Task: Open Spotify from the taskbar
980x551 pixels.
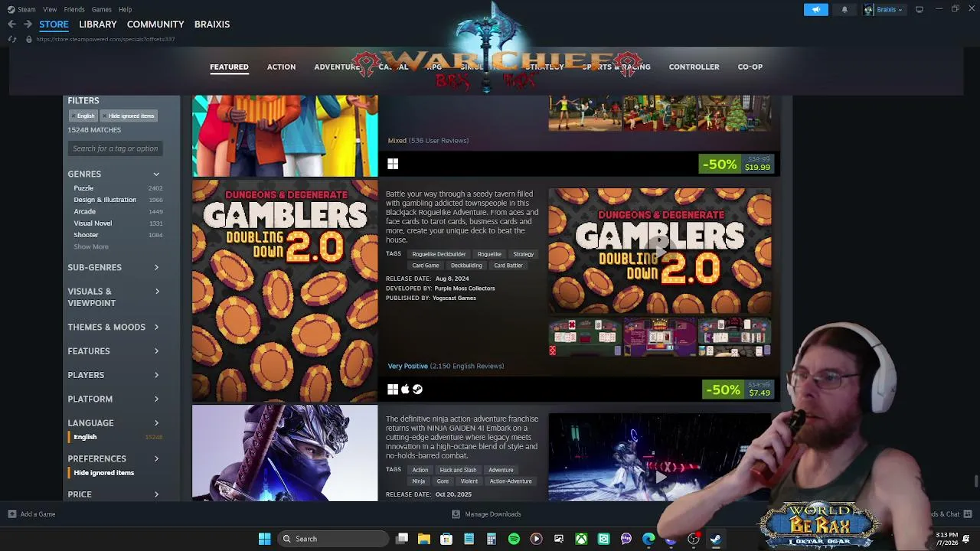Action: [514, 539]
